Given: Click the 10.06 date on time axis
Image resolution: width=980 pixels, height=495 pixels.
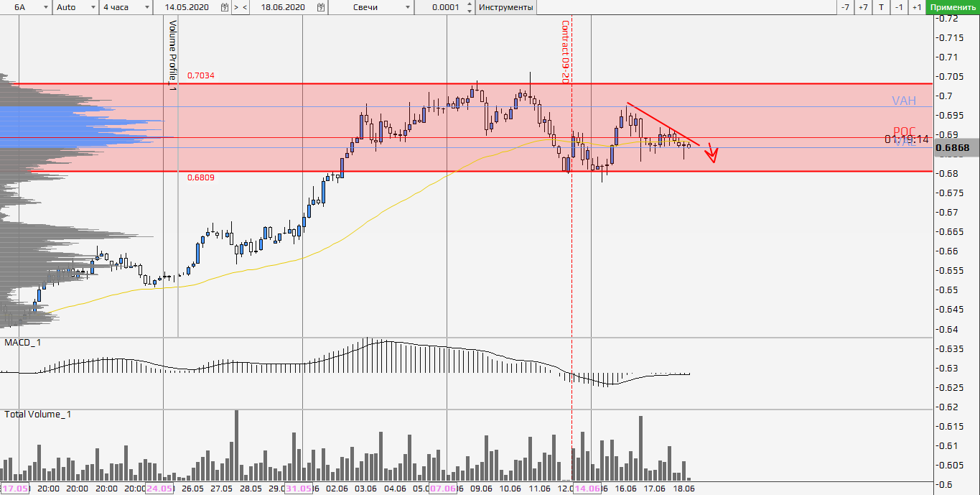Looking at the screenshot, I should click(510, 489).
